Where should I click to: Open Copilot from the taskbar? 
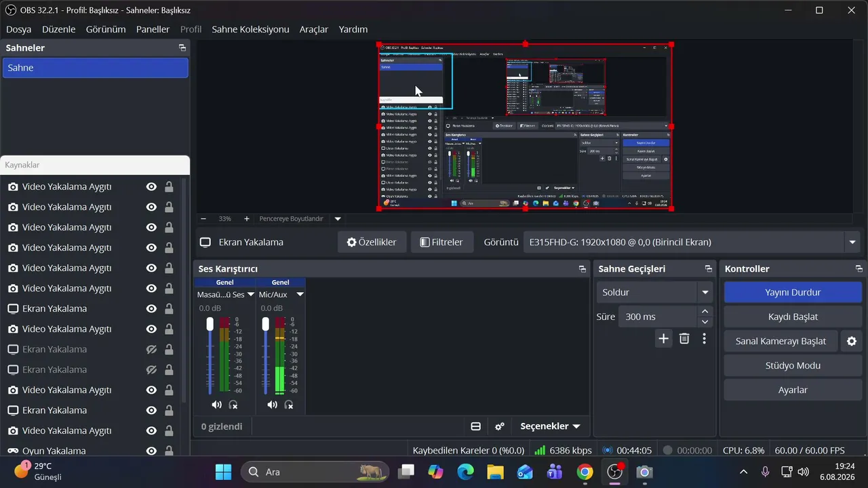[x=435, y=472]
